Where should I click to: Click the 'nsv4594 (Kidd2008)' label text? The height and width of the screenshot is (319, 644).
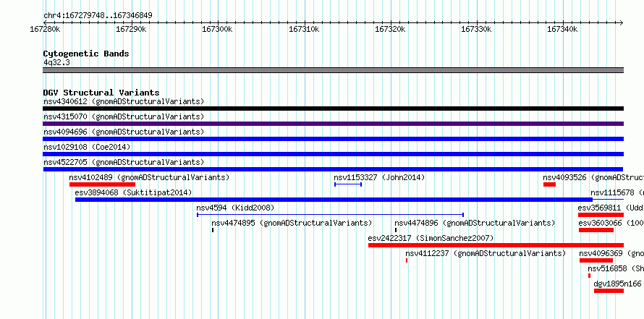coord(235,208)
